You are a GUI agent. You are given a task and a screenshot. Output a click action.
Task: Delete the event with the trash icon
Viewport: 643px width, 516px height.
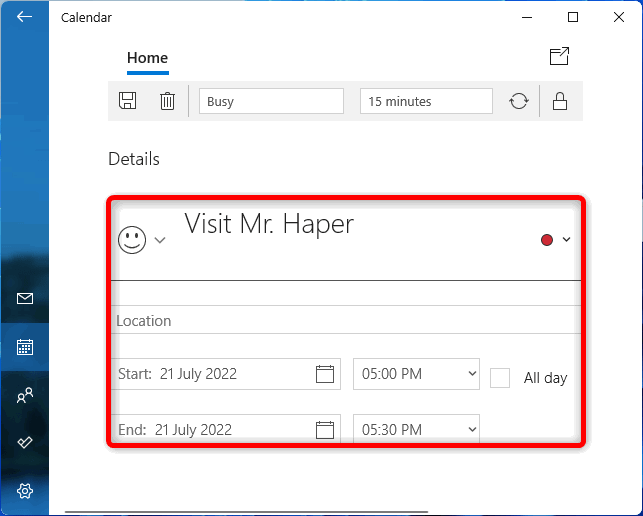pos(167,101)
